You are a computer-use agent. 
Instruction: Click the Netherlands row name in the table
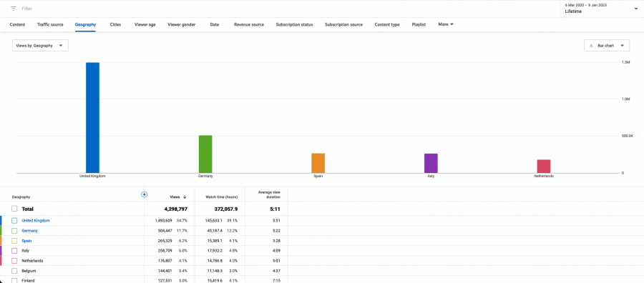(32, 261)
